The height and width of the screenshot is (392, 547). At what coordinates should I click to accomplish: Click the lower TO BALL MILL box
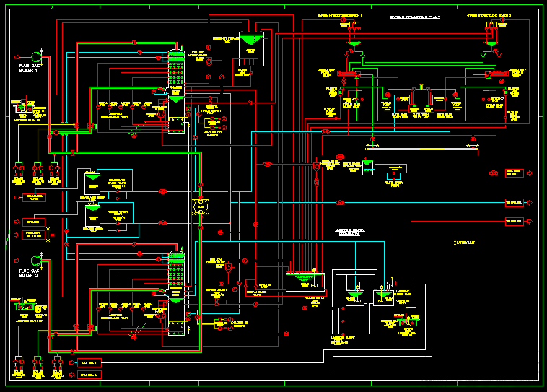coord(515,222)
